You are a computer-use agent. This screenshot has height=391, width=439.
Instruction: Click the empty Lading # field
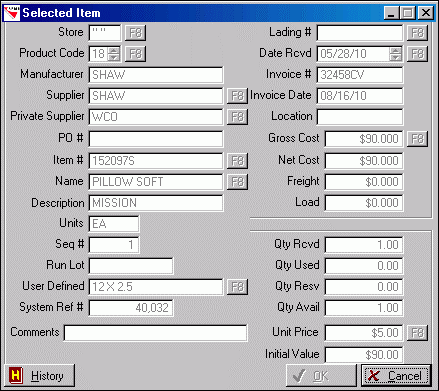(360, 33)
